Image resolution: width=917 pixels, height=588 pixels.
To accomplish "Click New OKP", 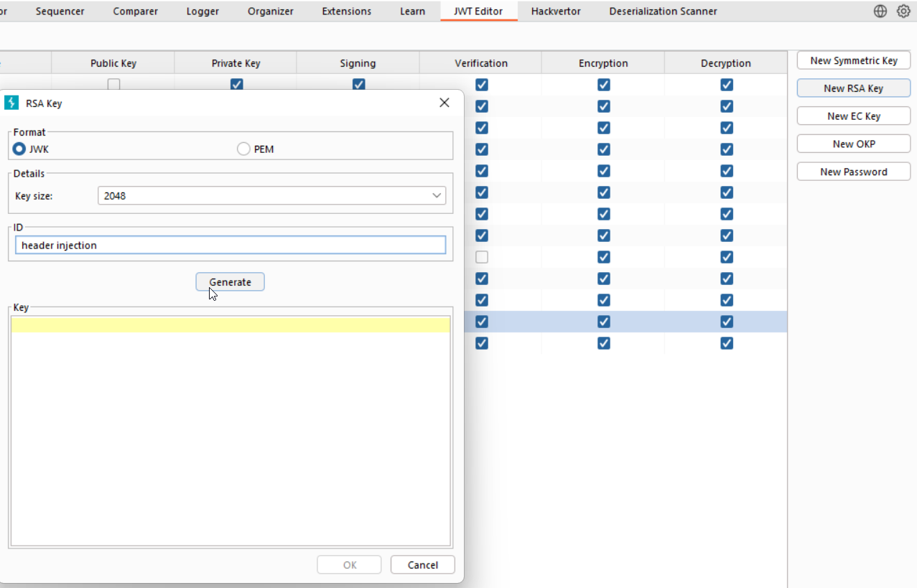I will (x=853, y=144).
